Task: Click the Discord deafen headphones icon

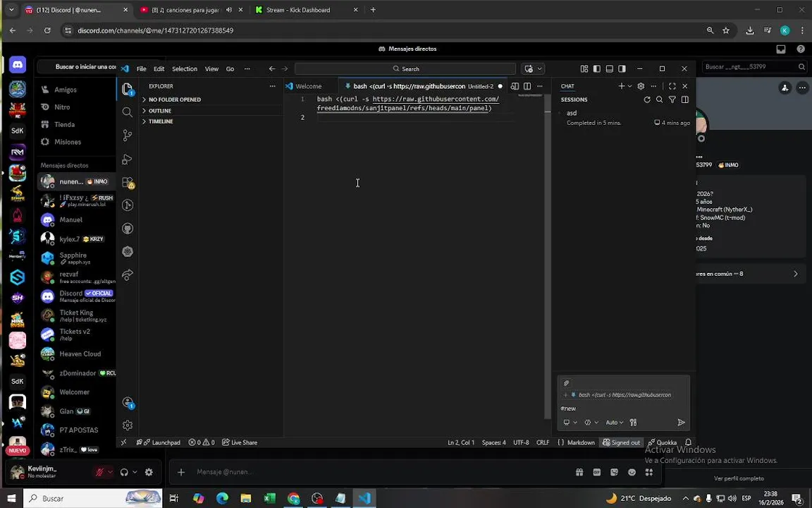Action: pyautogui.click(x=124, y=472)
